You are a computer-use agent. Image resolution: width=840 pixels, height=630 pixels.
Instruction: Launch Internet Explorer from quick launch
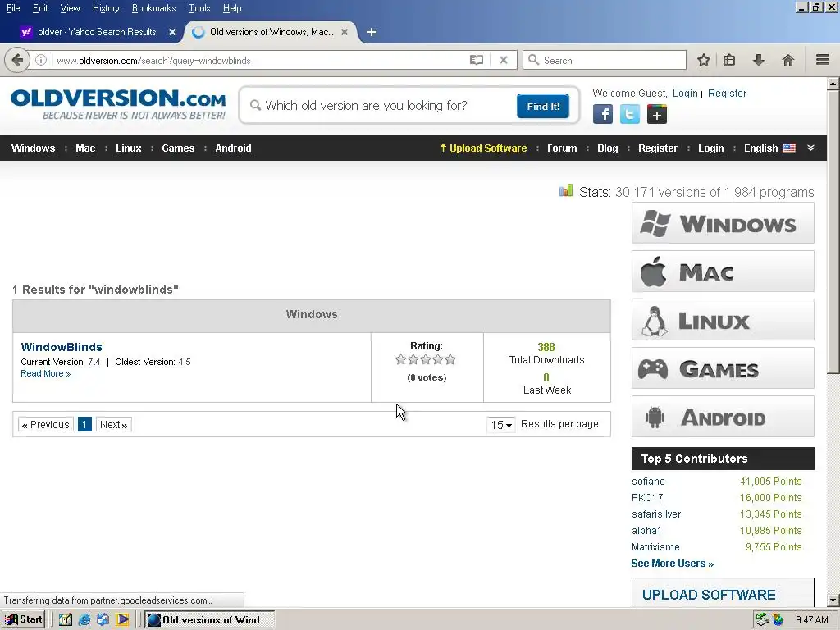[x=84, y=620]
